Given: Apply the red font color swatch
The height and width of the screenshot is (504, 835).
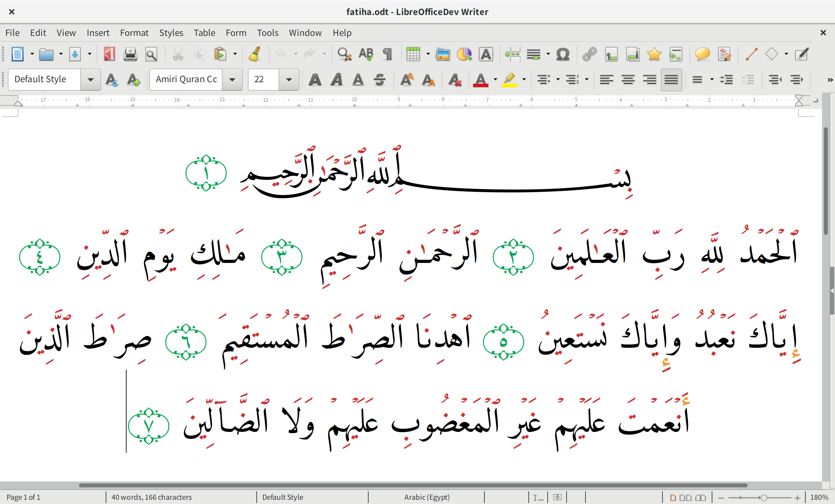Looking at the screenshot, I should 480,80.
